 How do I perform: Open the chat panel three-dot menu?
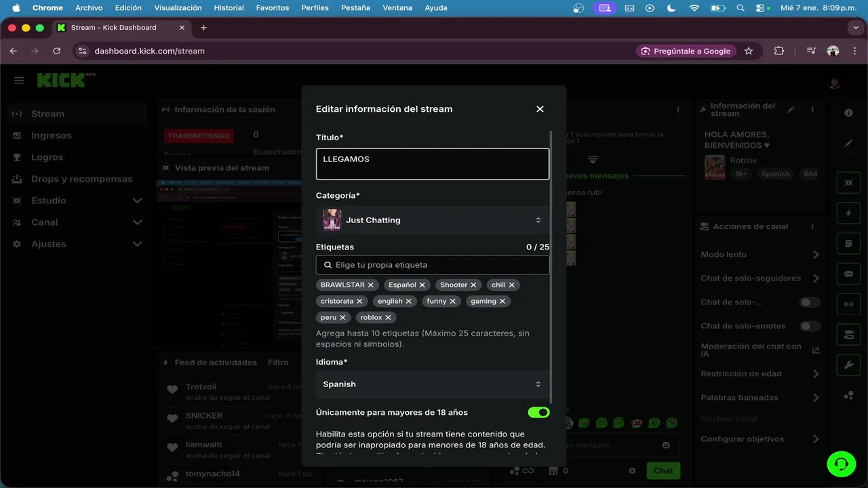click(x=678, y=110)
